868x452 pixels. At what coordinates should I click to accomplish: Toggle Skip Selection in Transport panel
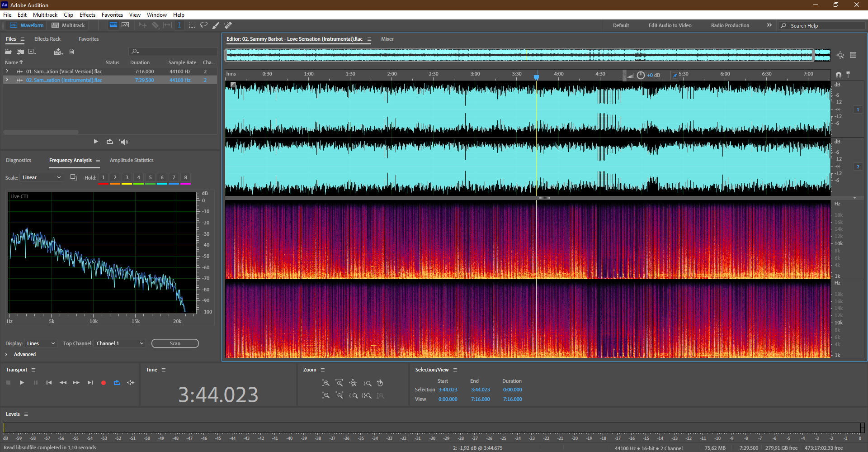tap(131, 383)
